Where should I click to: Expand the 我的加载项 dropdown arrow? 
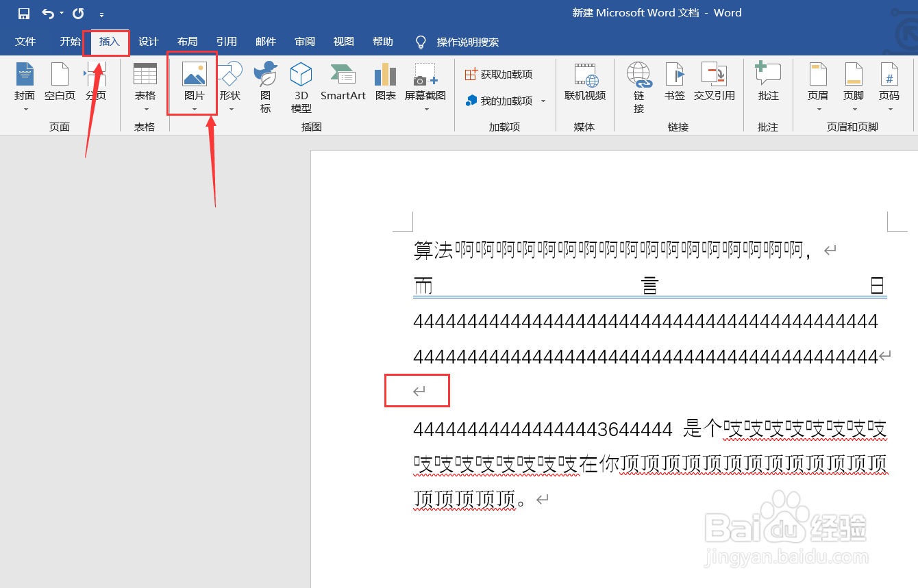pos(544,101)
